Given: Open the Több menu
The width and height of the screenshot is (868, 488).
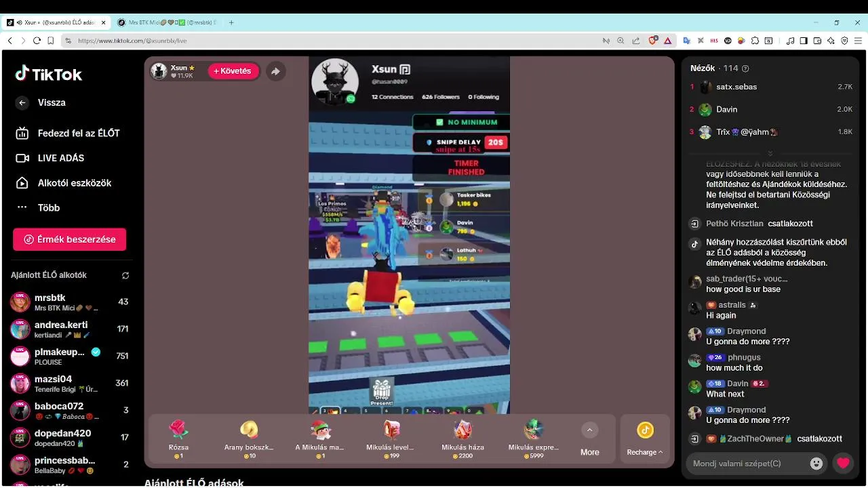Looking at the screenshot, I should (x=38, y=207).
